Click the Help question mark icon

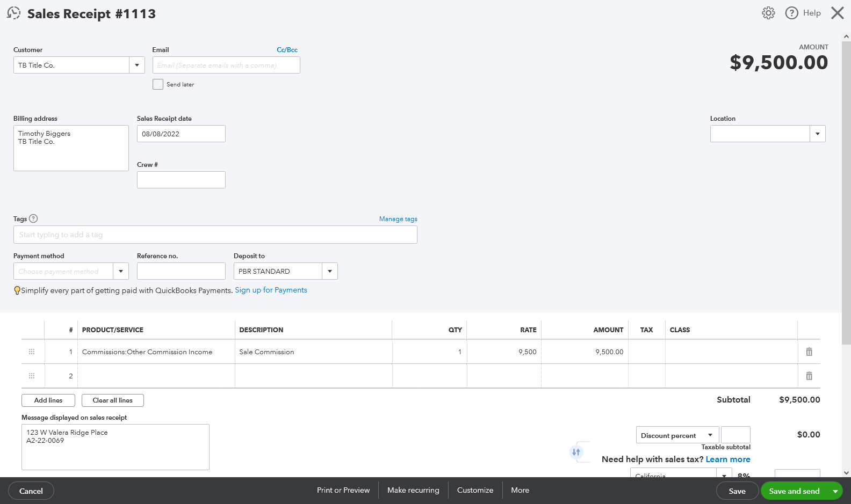(x=791, y=13)
